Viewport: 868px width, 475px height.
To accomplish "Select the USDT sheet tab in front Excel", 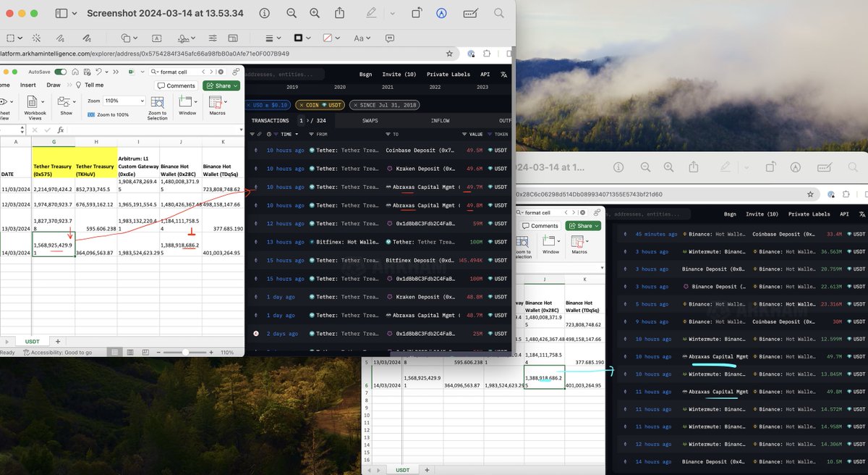I will tap(34, 341).
